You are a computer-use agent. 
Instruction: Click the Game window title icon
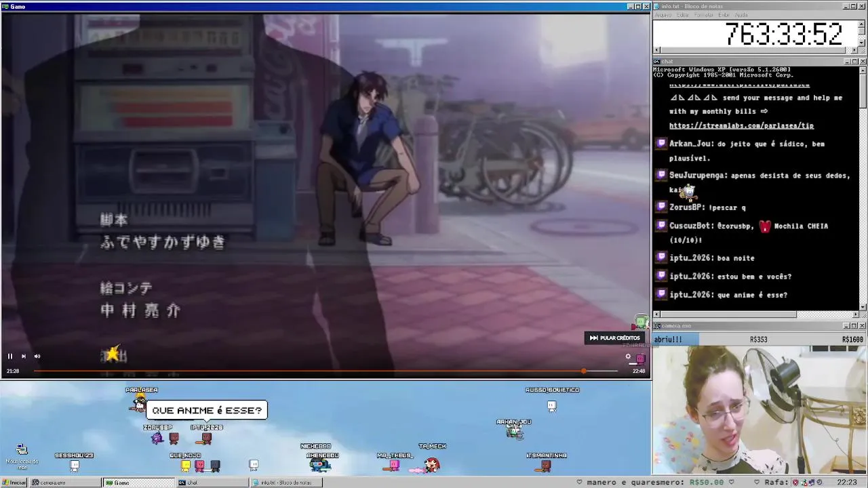tap(5, 6)
